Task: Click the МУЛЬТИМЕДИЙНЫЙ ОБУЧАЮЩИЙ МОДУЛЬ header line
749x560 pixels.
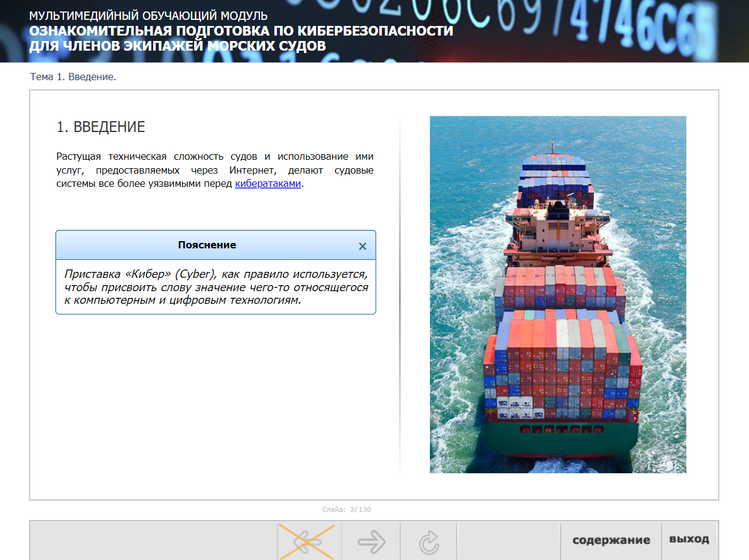Action: (148, 16)
